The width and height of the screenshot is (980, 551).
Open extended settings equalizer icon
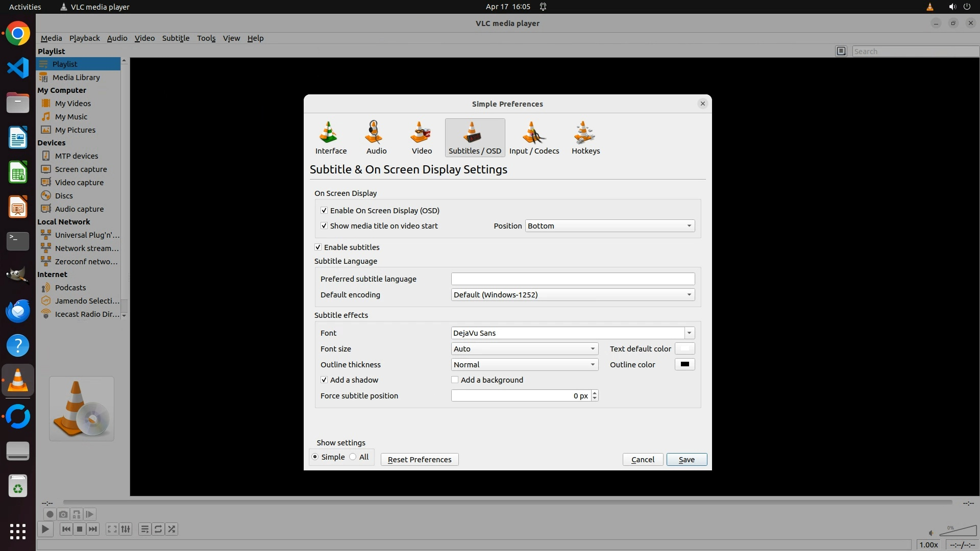pos(126,529)
